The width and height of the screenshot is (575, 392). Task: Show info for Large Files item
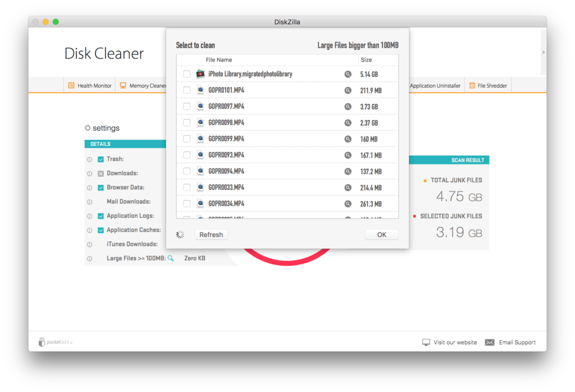coord(89,259)
